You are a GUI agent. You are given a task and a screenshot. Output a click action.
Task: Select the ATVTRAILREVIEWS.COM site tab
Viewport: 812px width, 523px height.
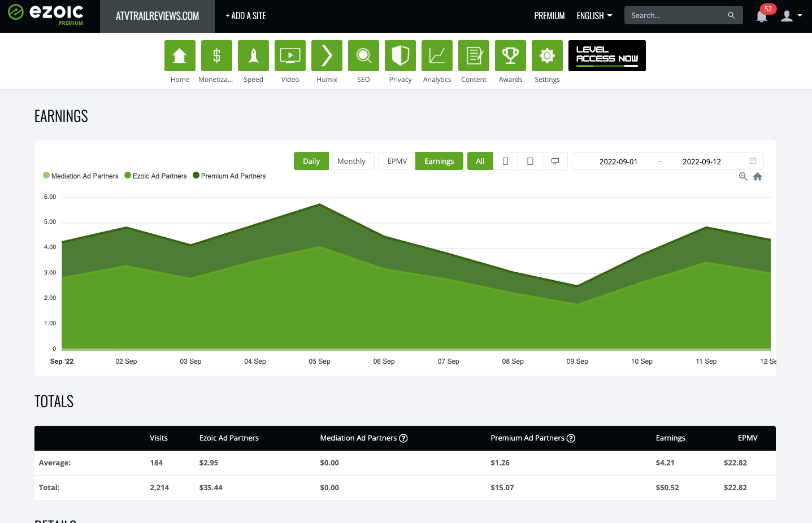click(157, 16)
